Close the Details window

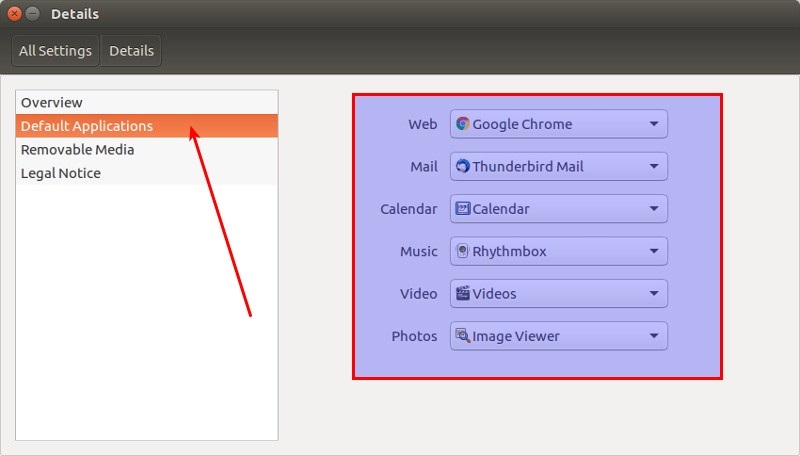click(14, 14)
